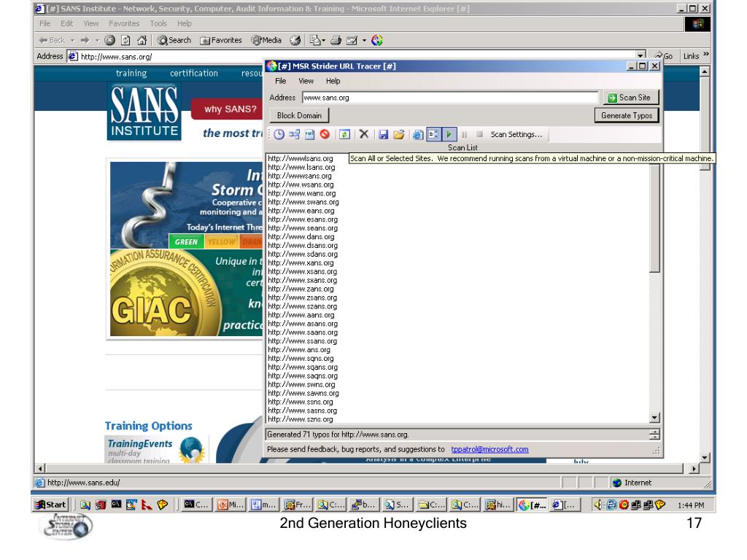Image resolution: width=747 pixels, height=560 pixels.
Task: Click the page icon third in Strider toolbar
Action: [309, 135]
